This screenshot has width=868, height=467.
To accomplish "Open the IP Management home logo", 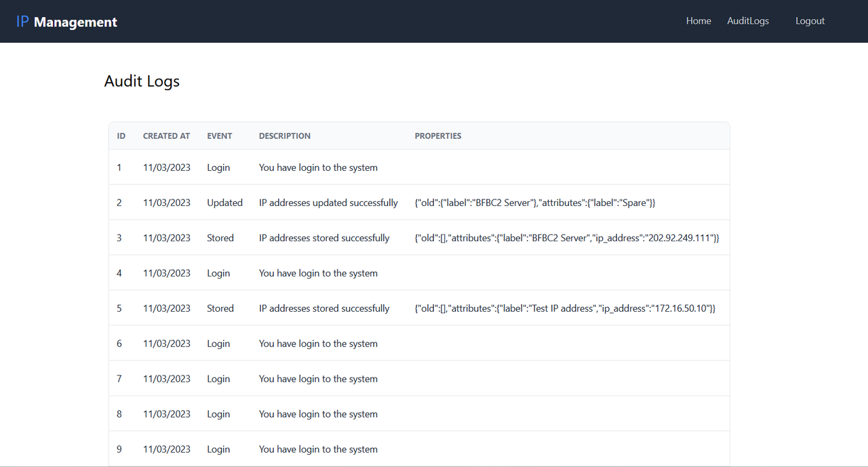I will (66, 22).
